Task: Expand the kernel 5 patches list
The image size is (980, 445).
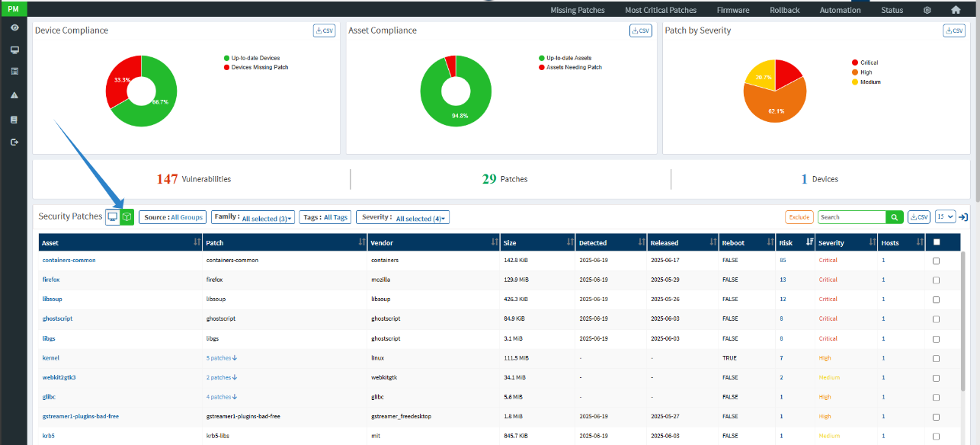Action: [222, 357]
